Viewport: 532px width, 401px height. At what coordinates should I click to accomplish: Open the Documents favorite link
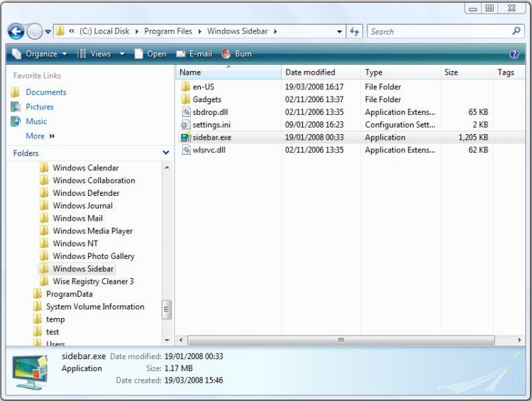coord(46,92)
